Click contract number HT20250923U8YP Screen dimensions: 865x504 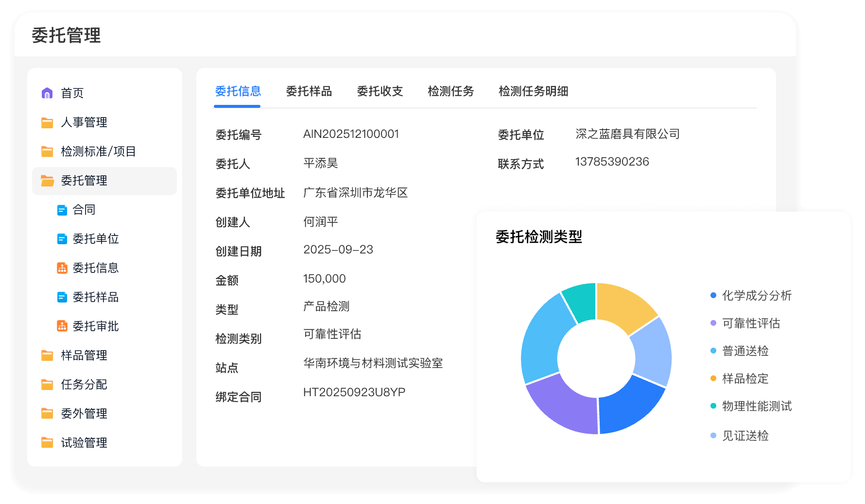pos(354,392)
